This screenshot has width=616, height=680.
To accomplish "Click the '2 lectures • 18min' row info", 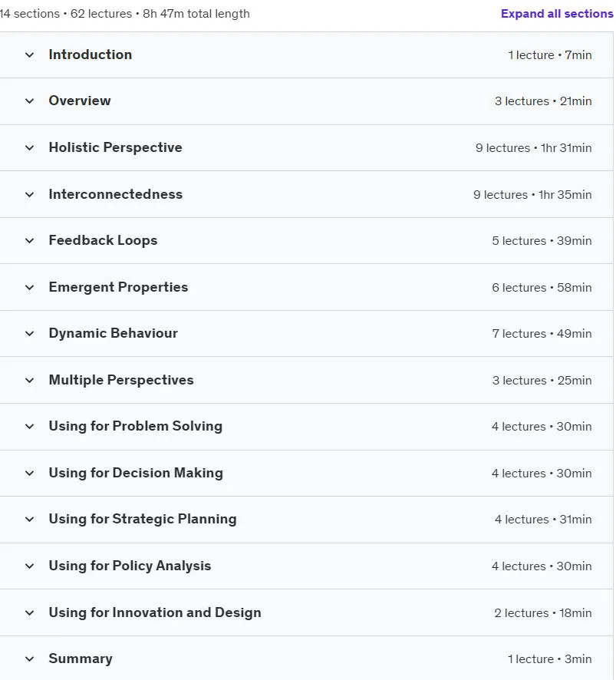I will [x=542, y=612].
